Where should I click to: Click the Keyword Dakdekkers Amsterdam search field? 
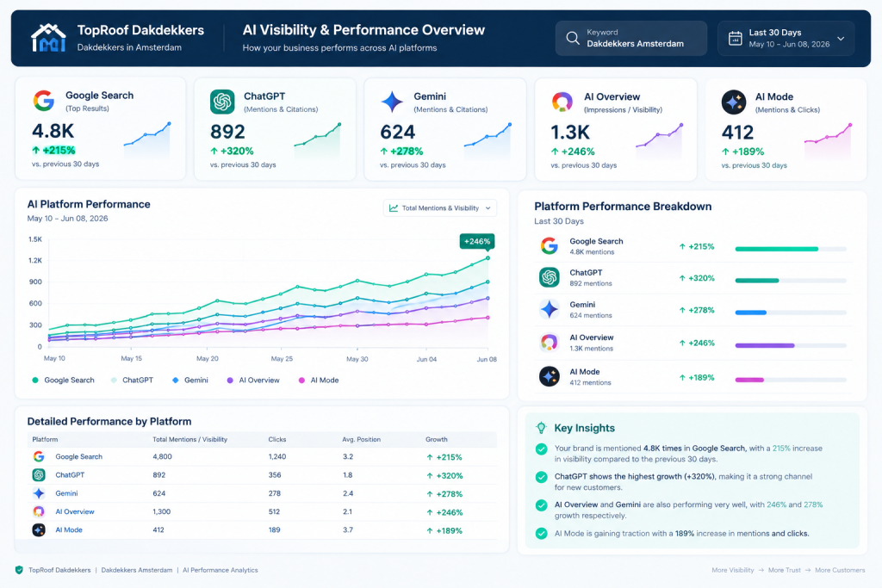pos(631,38)
